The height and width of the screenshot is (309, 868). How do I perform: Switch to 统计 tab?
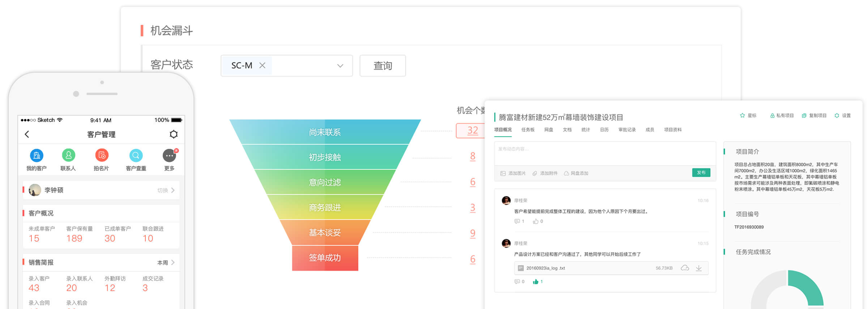click(586, 130)
